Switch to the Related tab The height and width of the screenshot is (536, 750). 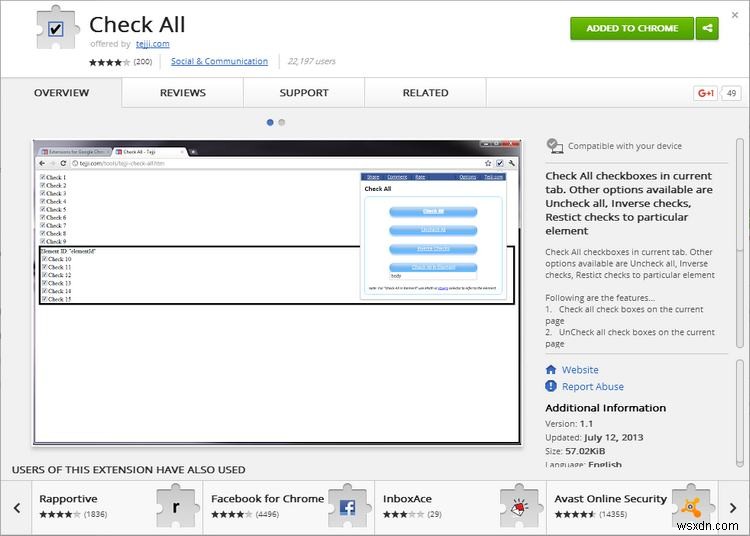pos(425,93)
